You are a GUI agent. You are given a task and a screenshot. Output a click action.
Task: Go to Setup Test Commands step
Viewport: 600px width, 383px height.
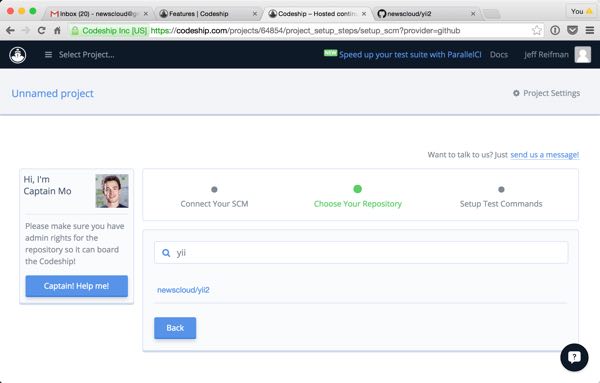pos(501,197)
